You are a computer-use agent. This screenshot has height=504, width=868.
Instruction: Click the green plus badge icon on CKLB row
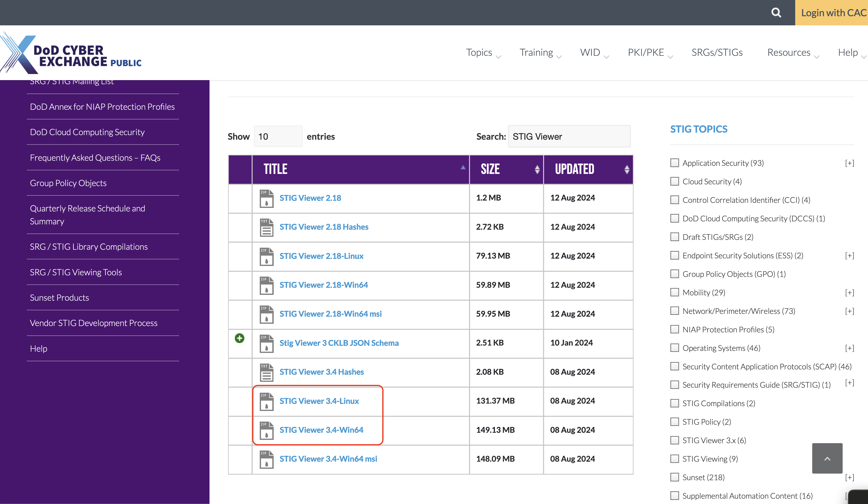pyautogui.click(x=239, y=338)
